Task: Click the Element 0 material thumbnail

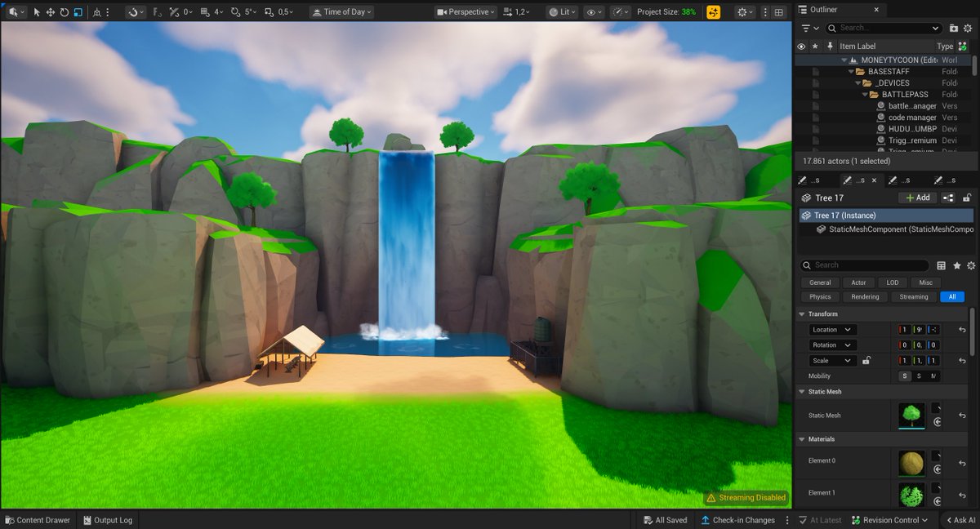Action: [911, 464]
